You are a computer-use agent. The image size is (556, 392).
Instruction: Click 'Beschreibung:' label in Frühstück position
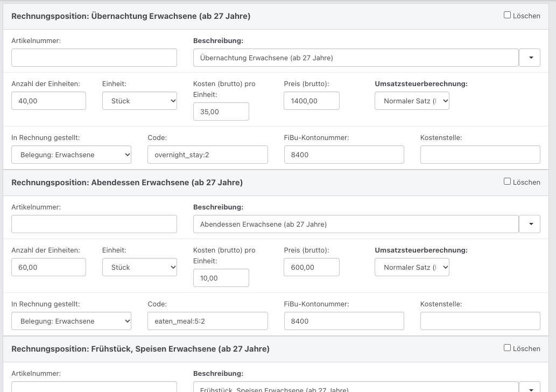[x=218, y=373]
